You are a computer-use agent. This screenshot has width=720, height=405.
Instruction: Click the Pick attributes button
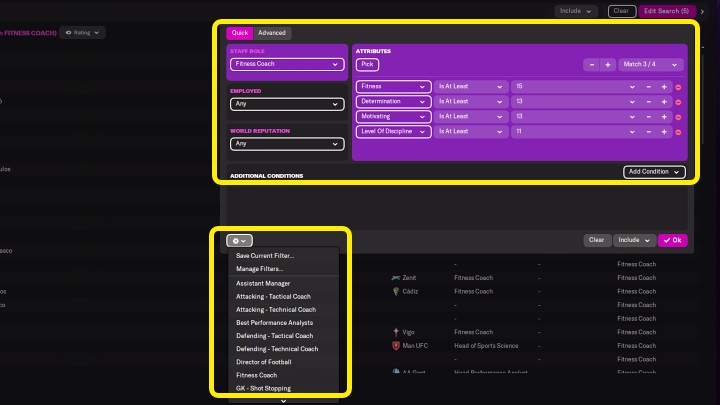(x=367, y=64)
